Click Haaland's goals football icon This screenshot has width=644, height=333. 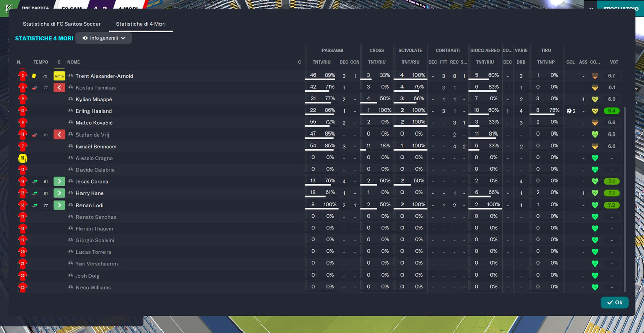click(569, 111)
